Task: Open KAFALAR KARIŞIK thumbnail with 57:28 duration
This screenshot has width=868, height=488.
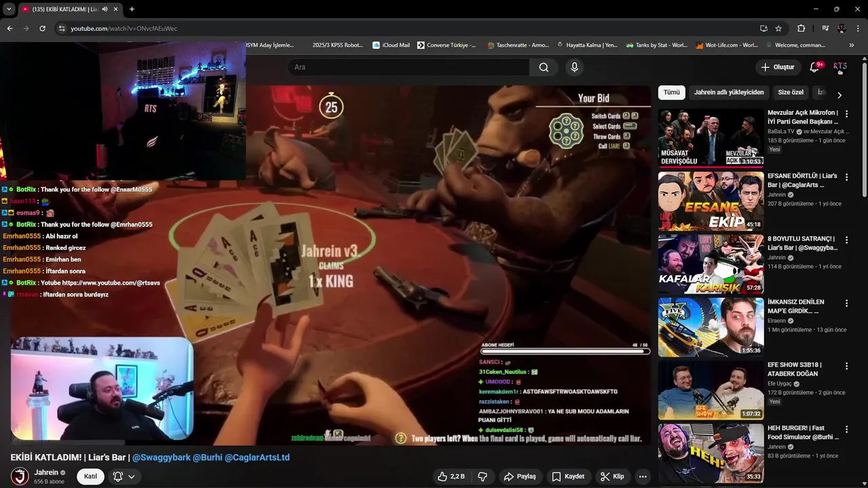Action: pos(711,264)
